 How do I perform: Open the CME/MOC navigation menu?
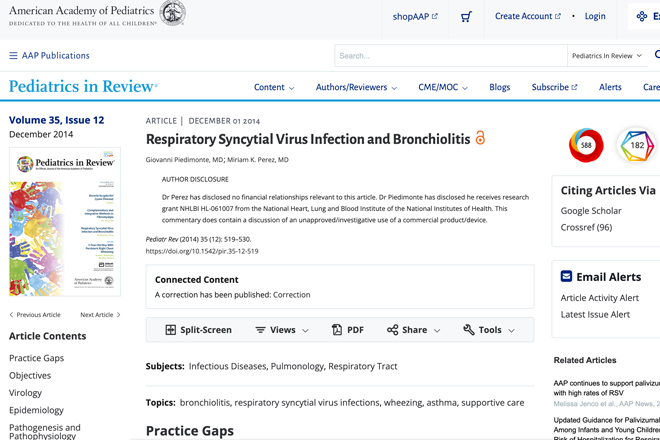pos(443,87)
